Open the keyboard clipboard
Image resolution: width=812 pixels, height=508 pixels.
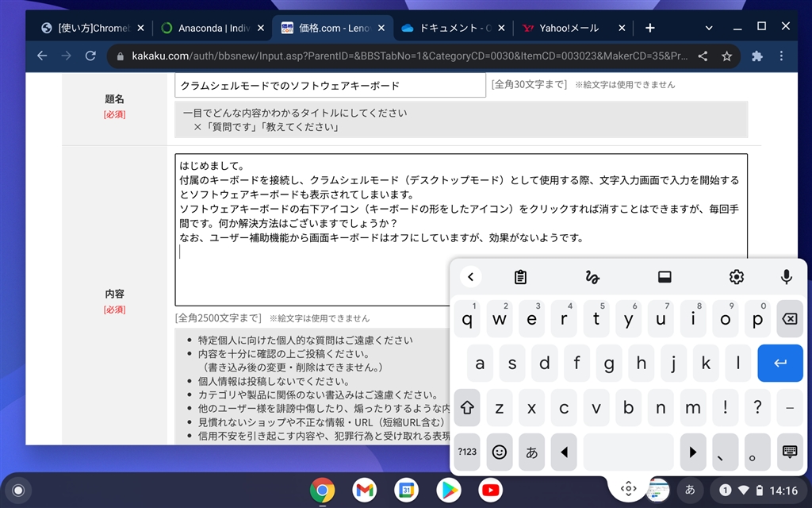(x=520, y=277)
